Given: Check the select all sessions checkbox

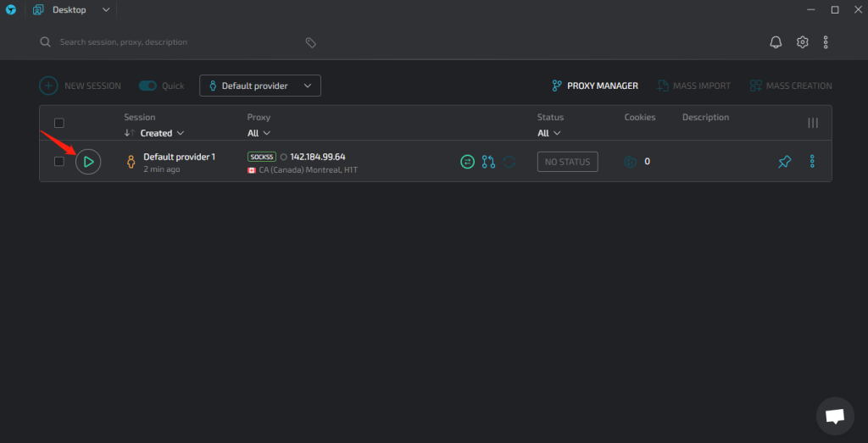Looking at the screenshot, I should [x=59, y=123].
